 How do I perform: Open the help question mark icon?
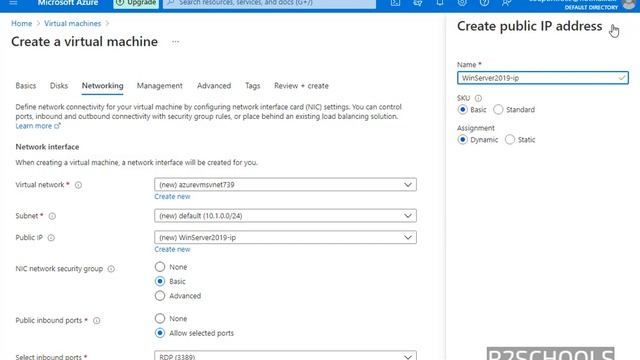[x=484, y=2]
